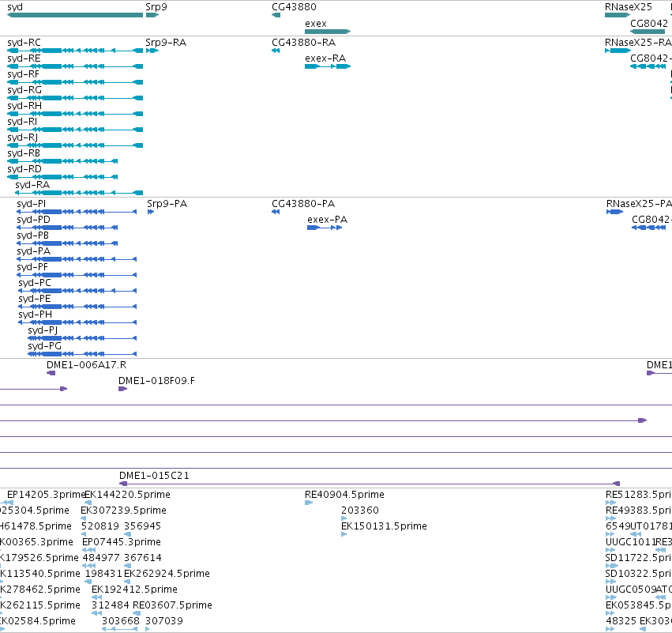Click the 520819 feature label
672x633 pixels.
coord(100,526)
